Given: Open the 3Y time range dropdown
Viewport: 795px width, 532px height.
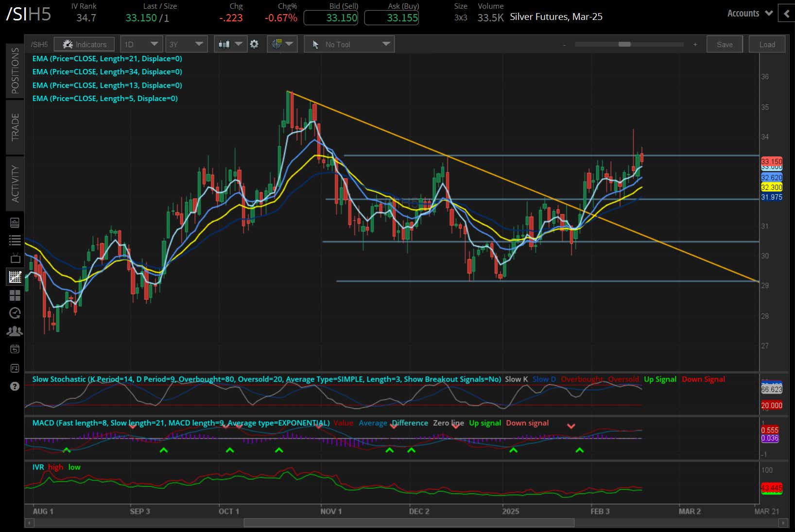Looking at the screenshot, I should pos(186,44).
